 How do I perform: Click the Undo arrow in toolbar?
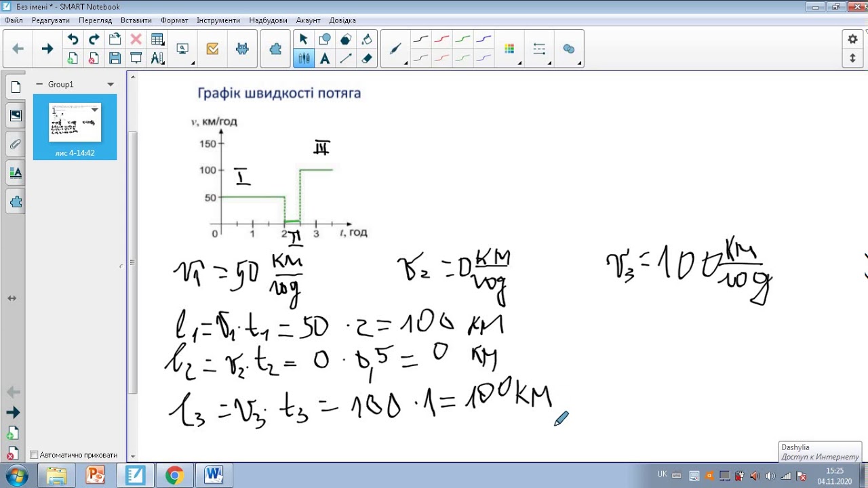[x=73, y=39]
